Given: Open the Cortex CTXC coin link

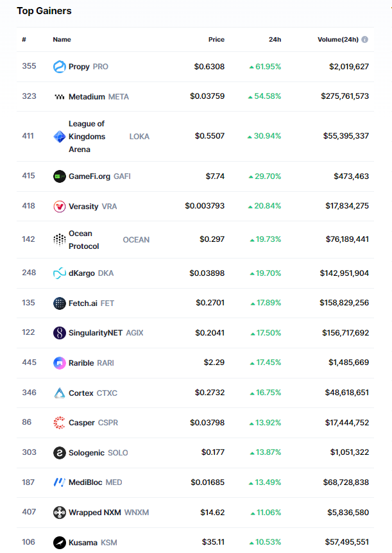Looking at the screenshot, I should (x=92, y=393).
